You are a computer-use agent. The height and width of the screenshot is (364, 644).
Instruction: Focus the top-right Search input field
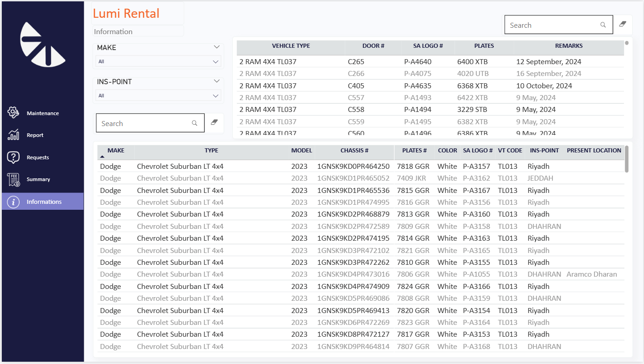[552, 25]
